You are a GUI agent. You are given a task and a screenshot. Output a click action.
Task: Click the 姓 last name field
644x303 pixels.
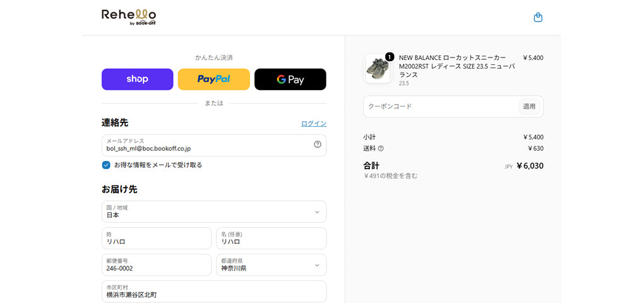[157, 238]
